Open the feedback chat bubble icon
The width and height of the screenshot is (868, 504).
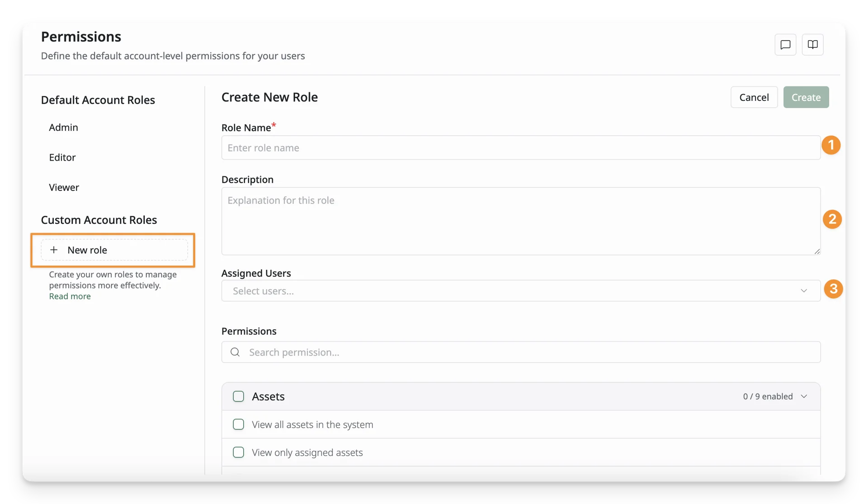pyautogui.click(x=785, y=44)
